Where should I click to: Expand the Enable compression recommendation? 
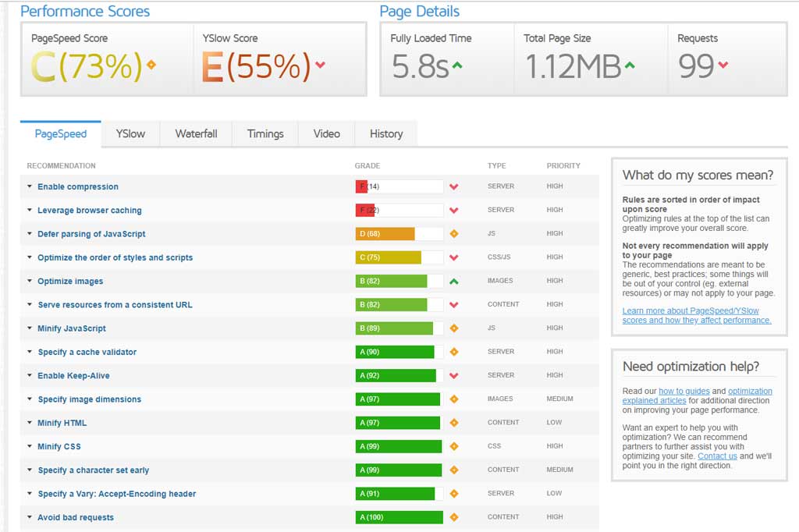point(77,187)
